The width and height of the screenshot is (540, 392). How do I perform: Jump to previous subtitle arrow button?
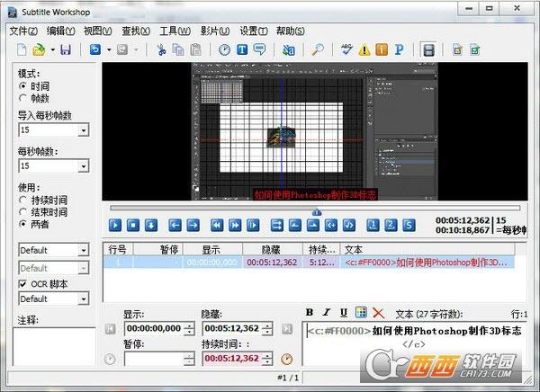pos(175,226)
